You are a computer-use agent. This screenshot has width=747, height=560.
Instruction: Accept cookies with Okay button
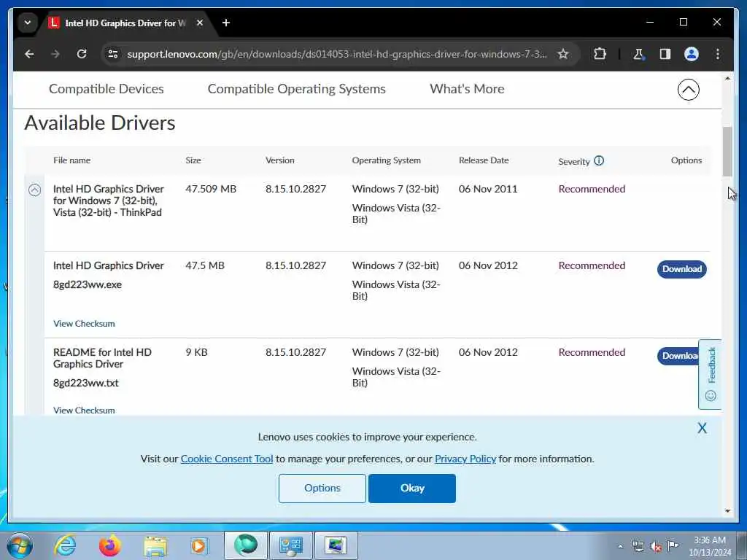click(412, 488)
